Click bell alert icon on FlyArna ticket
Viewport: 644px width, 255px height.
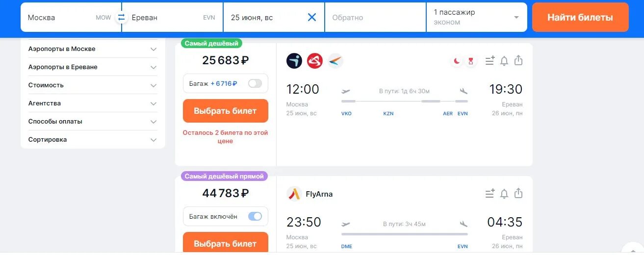(x=504, y=194)
